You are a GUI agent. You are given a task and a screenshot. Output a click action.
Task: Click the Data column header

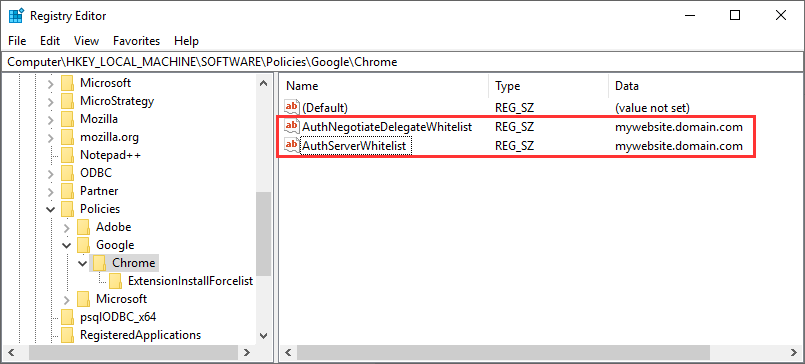[x=705, y=86]
